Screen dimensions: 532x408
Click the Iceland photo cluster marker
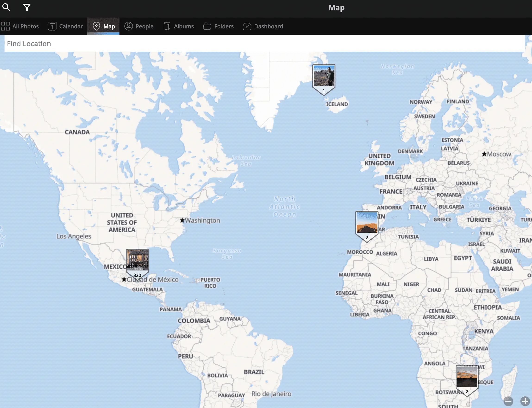(324, 78)
